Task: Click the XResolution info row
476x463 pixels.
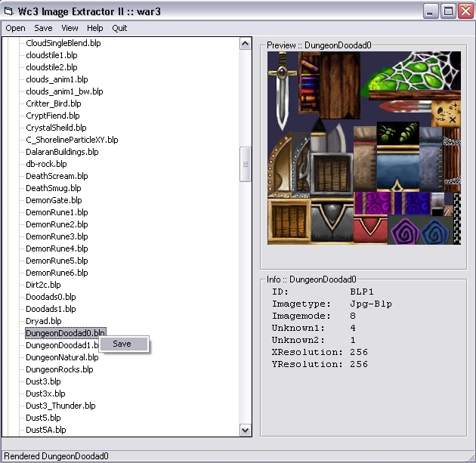Action: point(320,352)
